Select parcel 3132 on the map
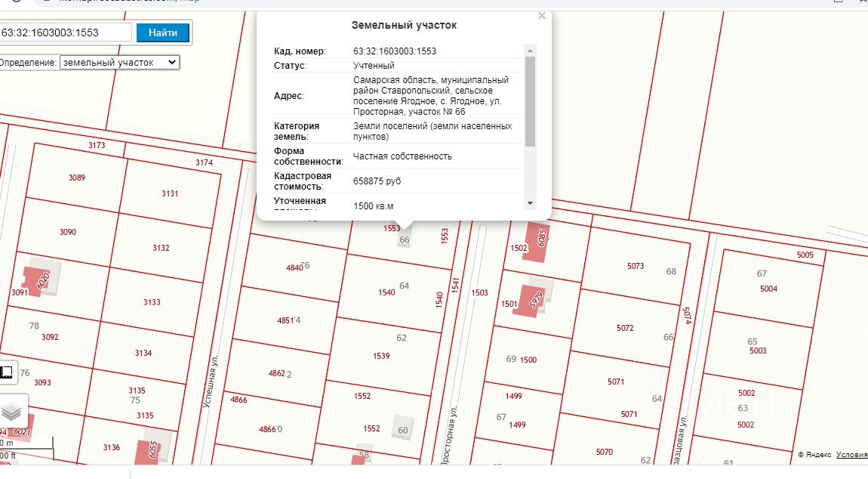This screenshot has width=868, height=479. [x=161, y=248]
